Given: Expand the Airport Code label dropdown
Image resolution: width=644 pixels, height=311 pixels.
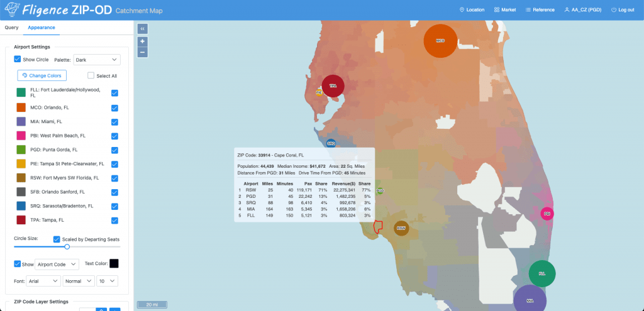Looking at the screenshot, I should [57, 265].
